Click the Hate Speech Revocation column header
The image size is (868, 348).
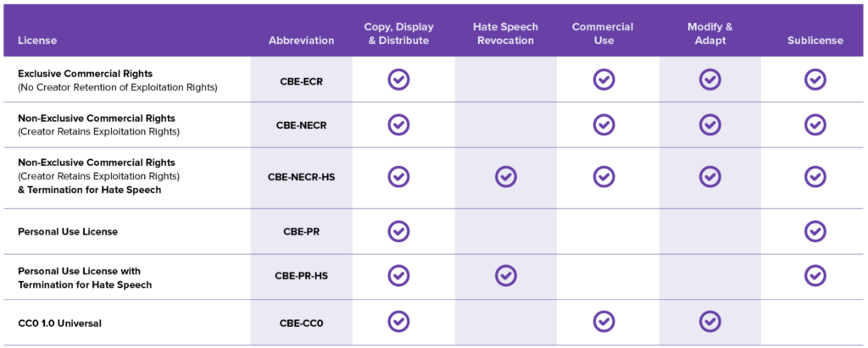[505, 34]
